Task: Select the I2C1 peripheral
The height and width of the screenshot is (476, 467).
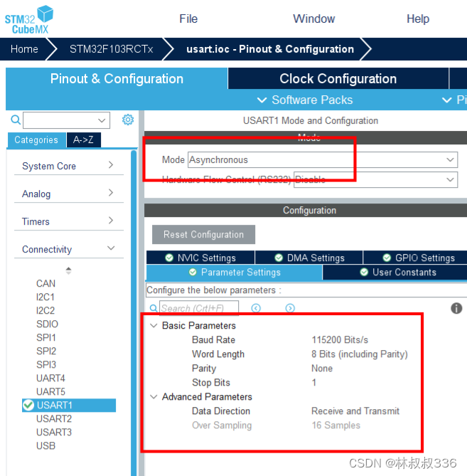Action: [45, 297]
